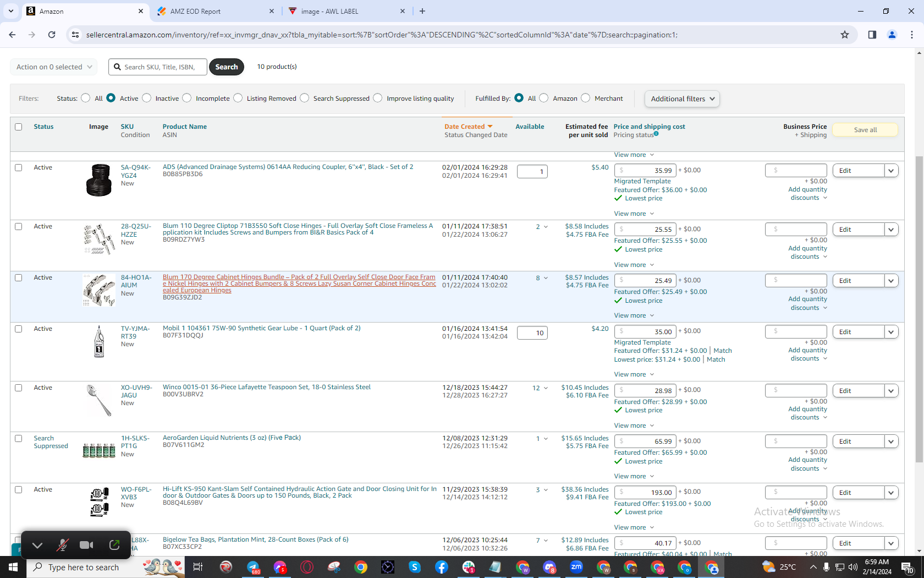Click the Save all button
Screen dimensions: 924x578
[x=865, y=130]
